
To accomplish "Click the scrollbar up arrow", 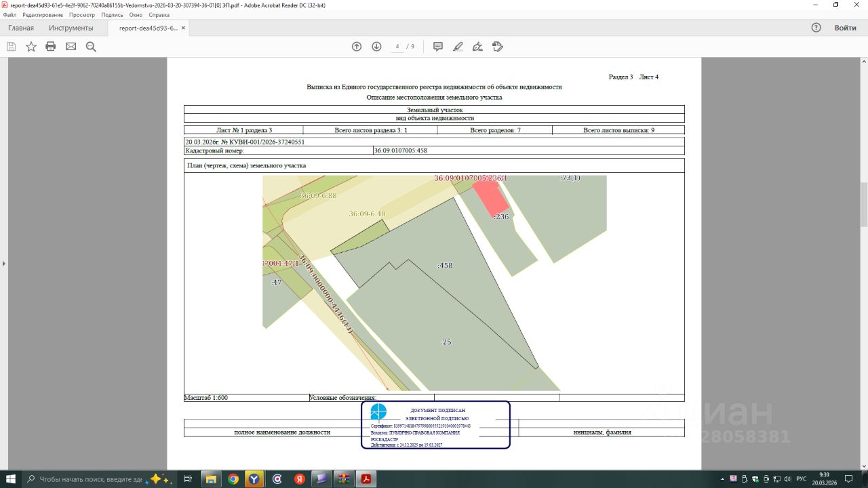I will click(x=863, y=62).
